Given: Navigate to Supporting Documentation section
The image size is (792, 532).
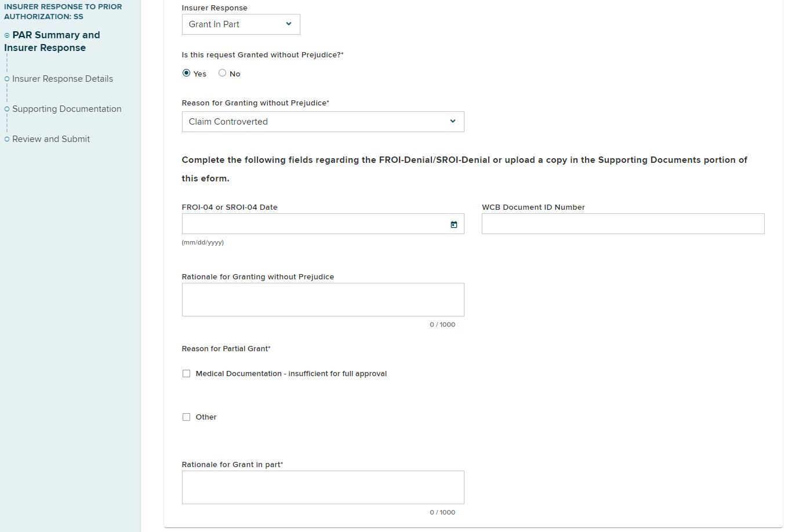Looking at the screenshot, I should pos(67,109).
